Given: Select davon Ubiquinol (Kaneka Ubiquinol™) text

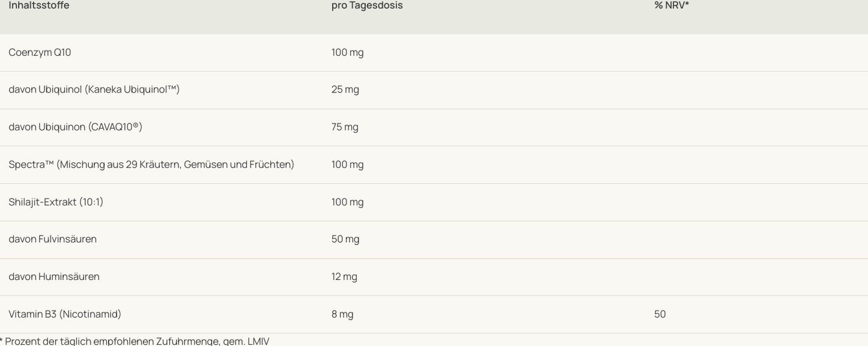Looking at the screenshot, I should click(x=94, y=90).
